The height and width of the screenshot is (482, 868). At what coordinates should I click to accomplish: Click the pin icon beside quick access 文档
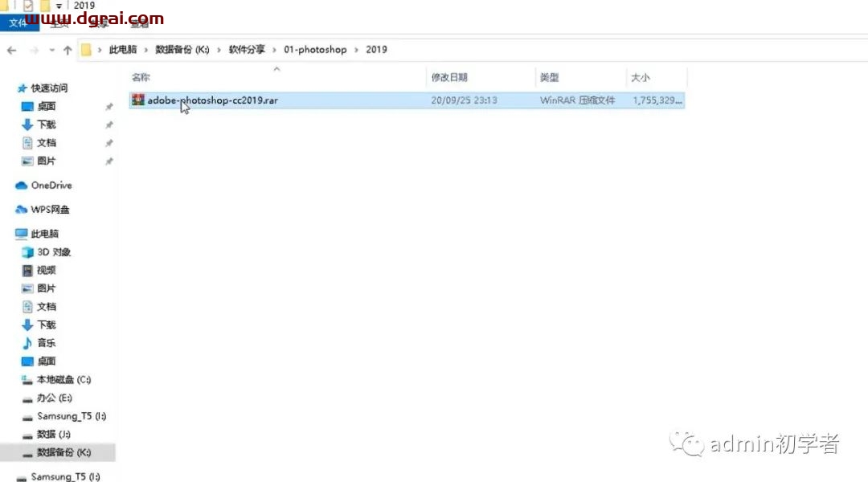109,143
